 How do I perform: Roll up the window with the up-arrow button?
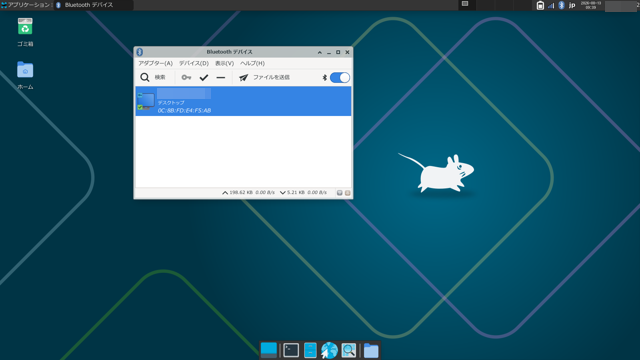tap(320, 52)
